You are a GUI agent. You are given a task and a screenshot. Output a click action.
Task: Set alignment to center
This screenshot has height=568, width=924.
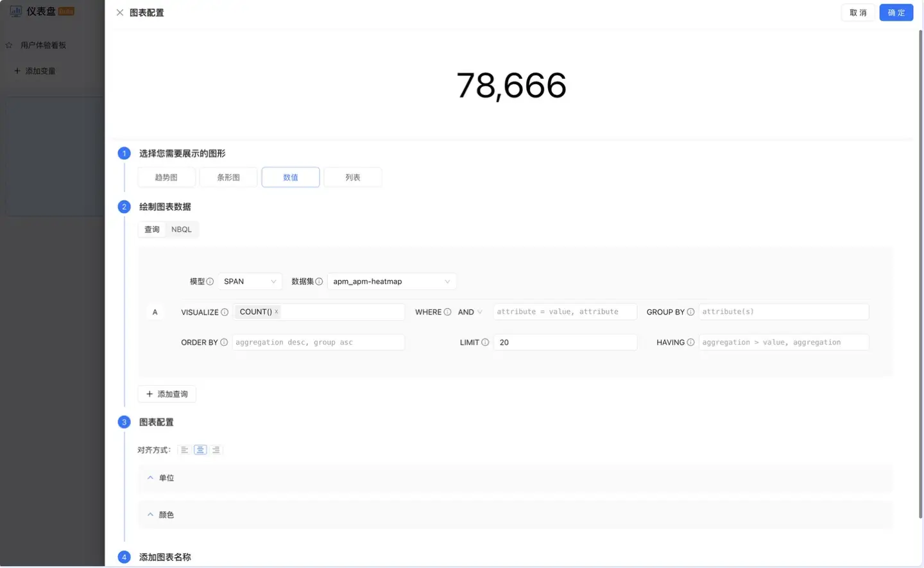click(x=200, y=450)
